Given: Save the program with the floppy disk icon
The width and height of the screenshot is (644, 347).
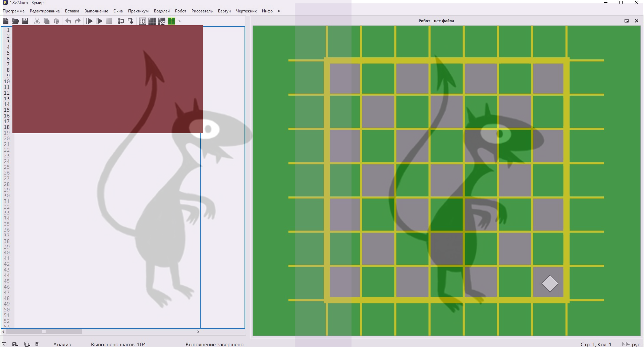Looking at the screenshot, I should pyautogui.click(x=25, y=21).
